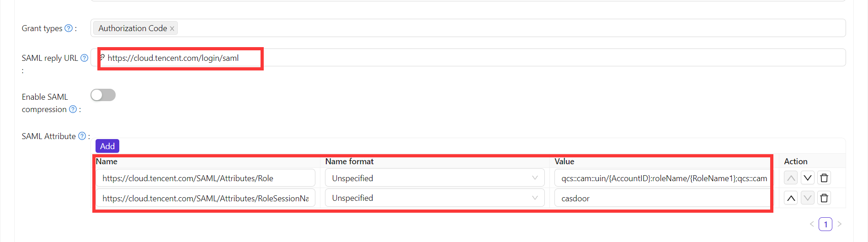868x242 pixels.
Task: Edit the RoleSessionName attribute name field
Action: 205,198
